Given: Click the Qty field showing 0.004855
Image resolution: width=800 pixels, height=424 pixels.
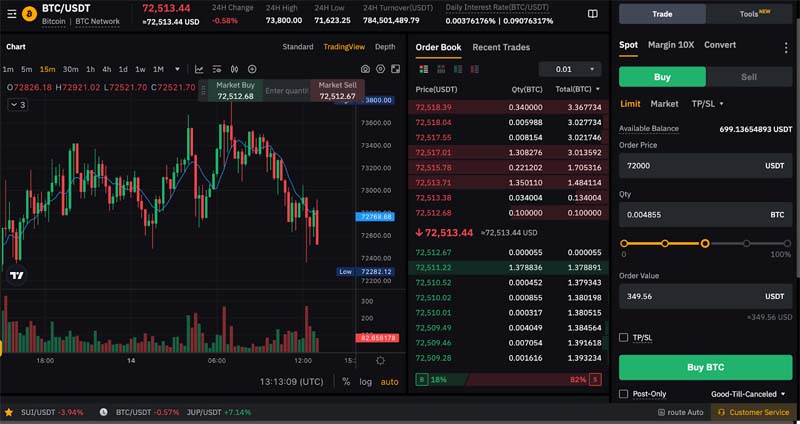Looking at the screenshot, I should point(706,215).
